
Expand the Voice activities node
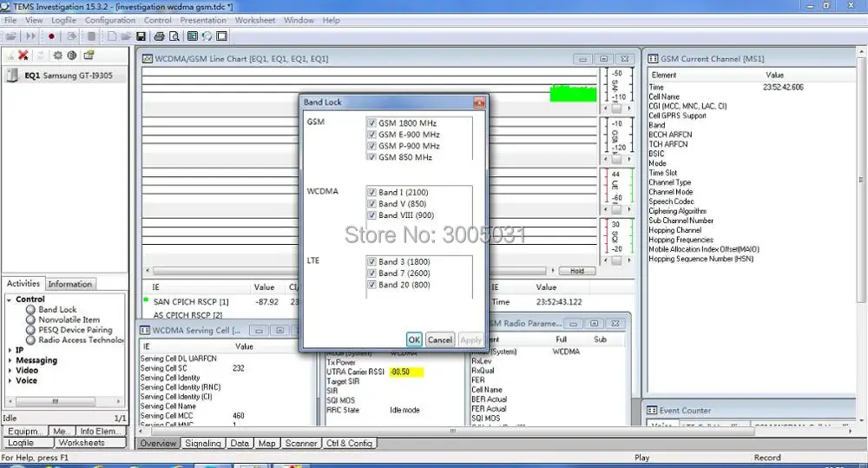(10, 380)
